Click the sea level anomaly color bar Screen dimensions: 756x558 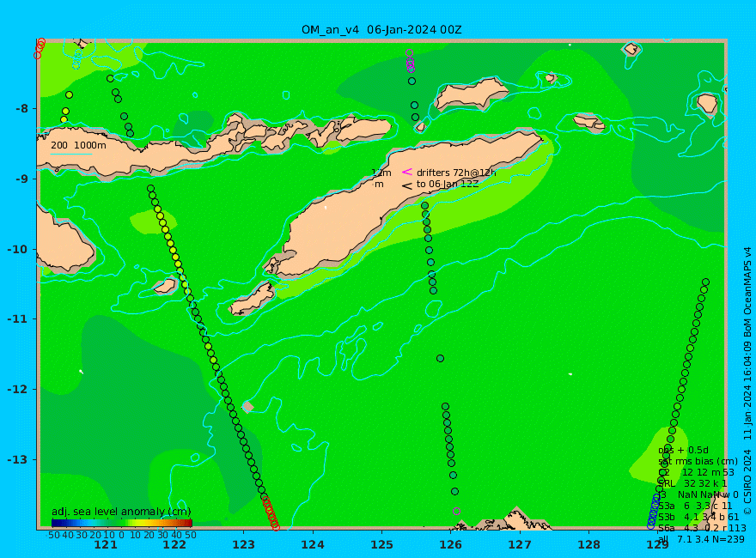click(122, 523)
